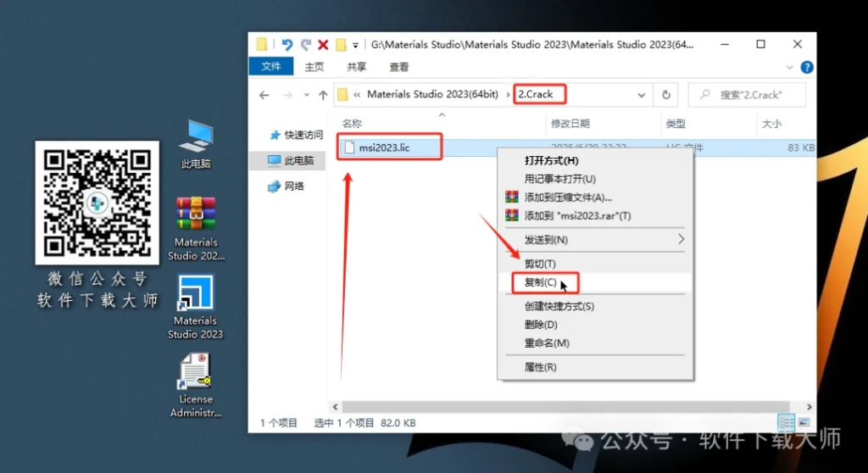Choose 复制(C) from context menu

click(595, 282)
